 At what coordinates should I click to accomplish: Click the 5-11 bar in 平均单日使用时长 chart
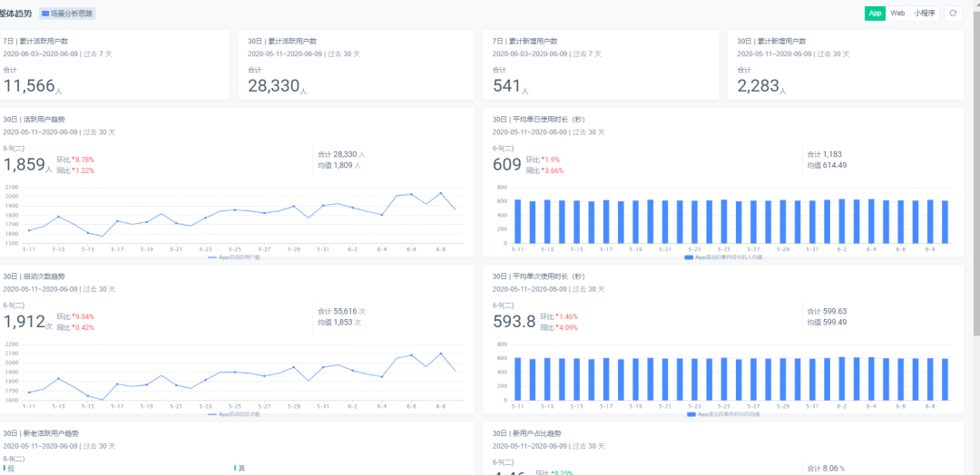coord(517,221)
